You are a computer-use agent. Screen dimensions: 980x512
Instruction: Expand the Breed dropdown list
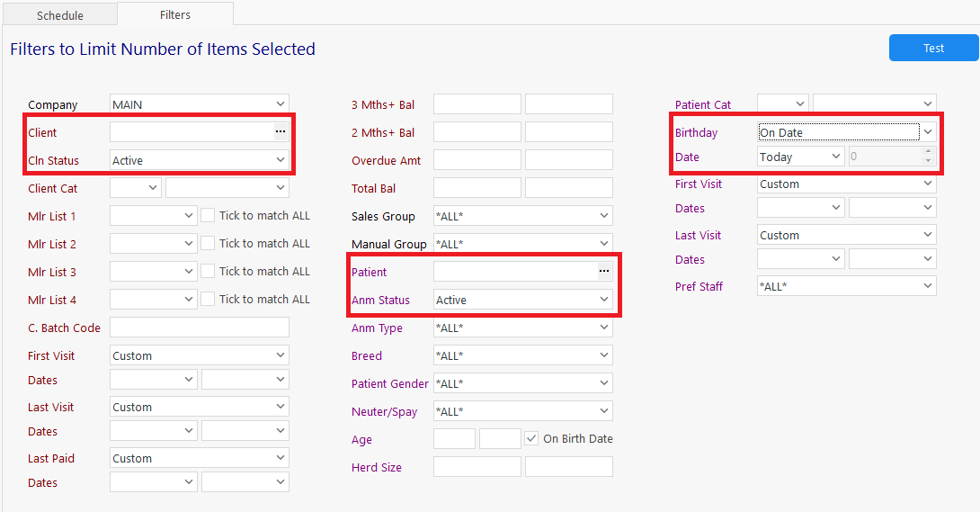coord(604,355)
